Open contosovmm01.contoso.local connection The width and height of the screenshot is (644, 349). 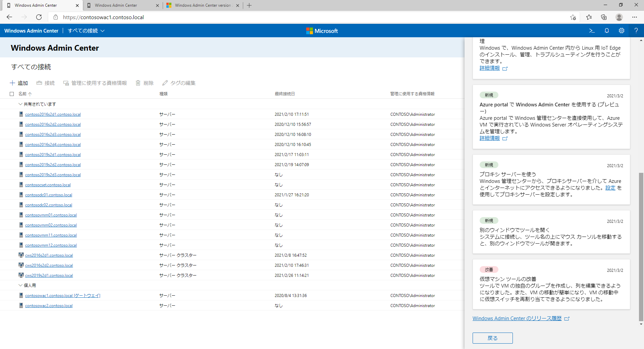pyautogui.click(x=51, y=215)
